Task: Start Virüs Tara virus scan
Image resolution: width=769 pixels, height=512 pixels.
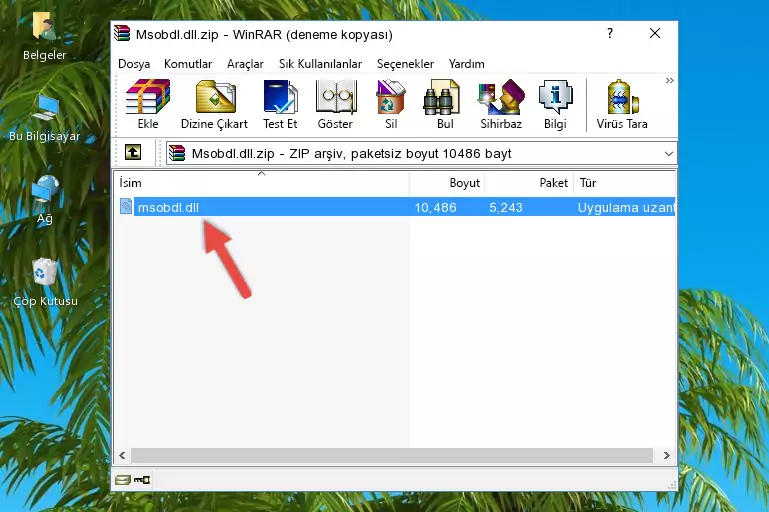Action: 622,104
